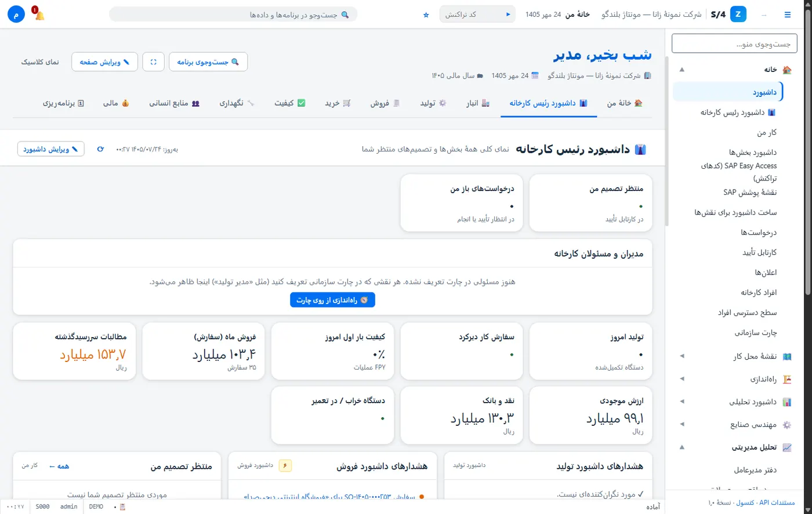
Task: Open the user profile avatar «م»
Action: pos(17,14)
